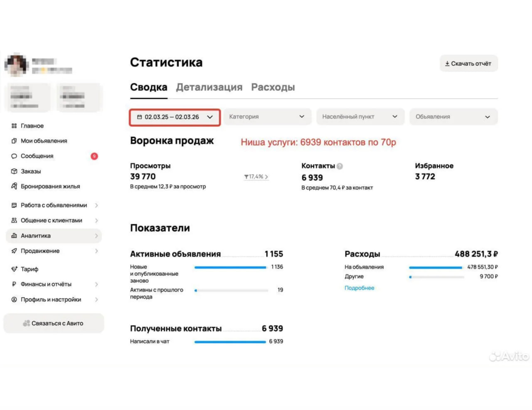The width and height of the screenshot is (532, 410).
Task: Open Сообщения via its chat bubble icon
Action: (x=14, y=156)
